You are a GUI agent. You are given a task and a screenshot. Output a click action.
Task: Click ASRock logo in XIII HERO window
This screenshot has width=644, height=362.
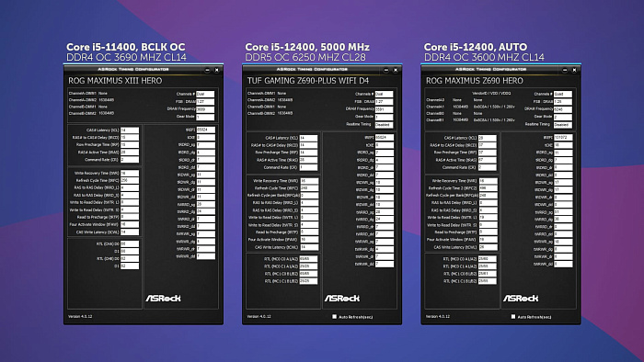point(163,298)
